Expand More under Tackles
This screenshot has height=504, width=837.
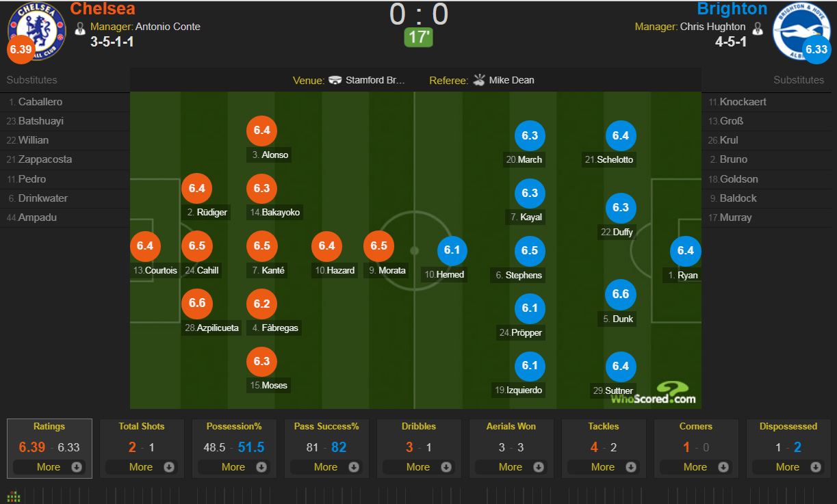[x=604, y=467]
